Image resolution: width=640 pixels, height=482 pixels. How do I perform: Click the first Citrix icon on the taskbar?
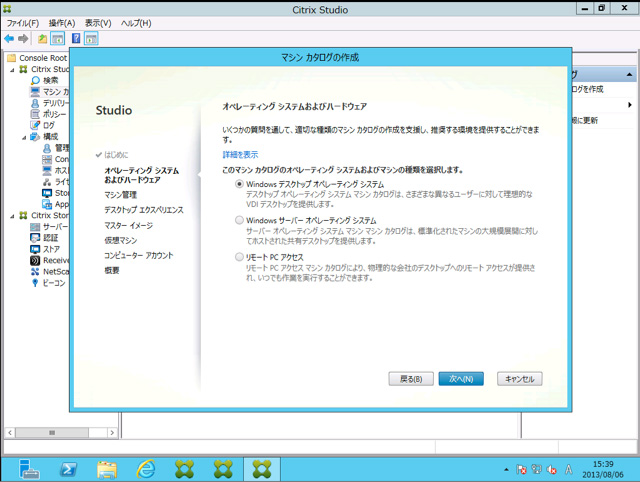click(x=184, y=469)
